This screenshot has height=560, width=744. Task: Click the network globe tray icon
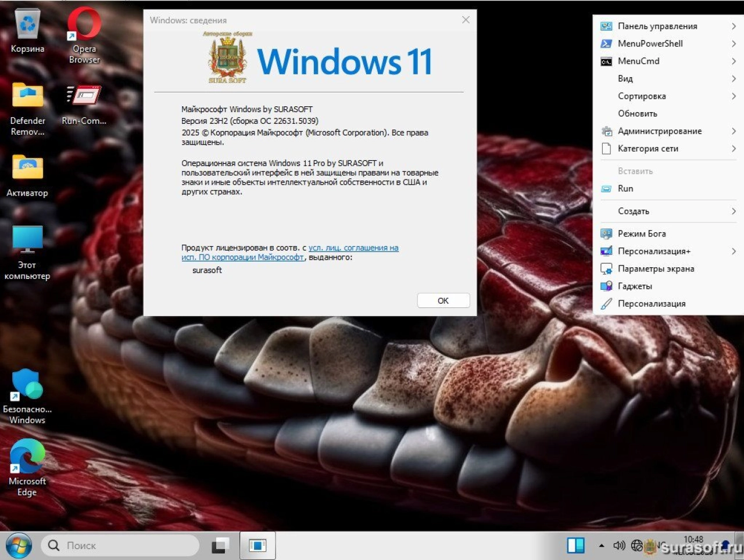pos(637,545)
